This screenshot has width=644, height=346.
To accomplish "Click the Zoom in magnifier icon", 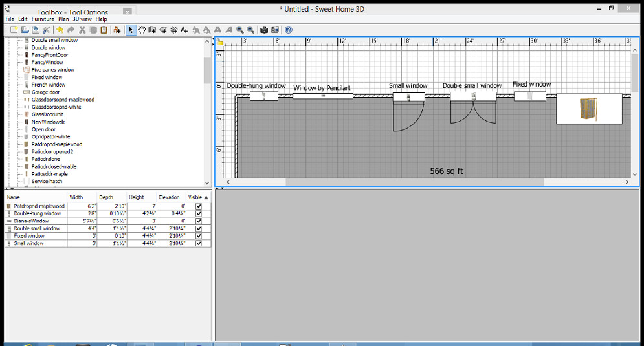I will [239, 30].
